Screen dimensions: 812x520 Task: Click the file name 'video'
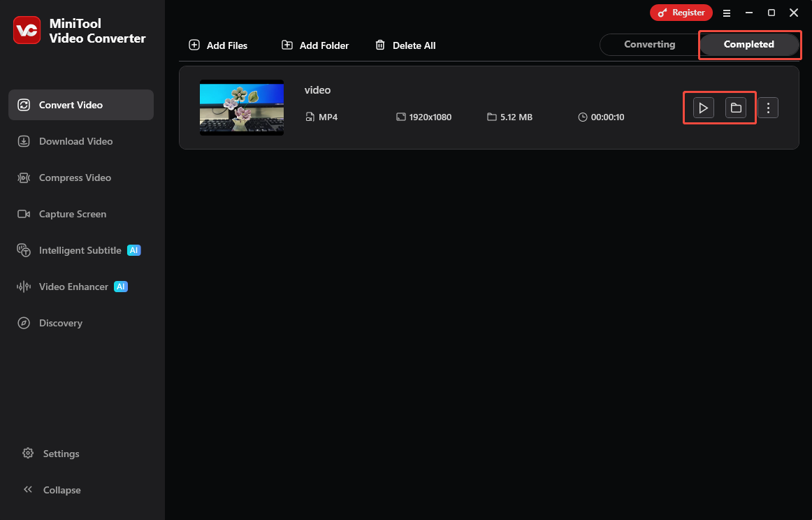click(317, 90)
